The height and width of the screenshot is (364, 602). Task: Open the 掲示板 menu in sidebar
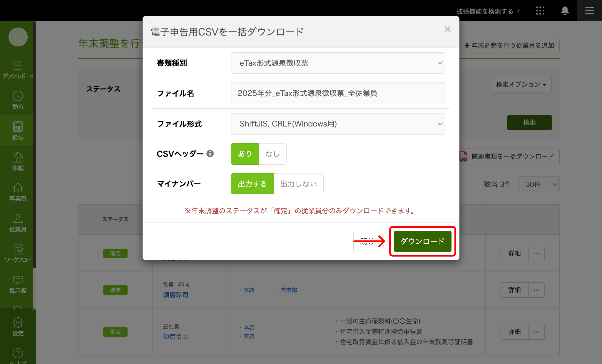[18, 284]
